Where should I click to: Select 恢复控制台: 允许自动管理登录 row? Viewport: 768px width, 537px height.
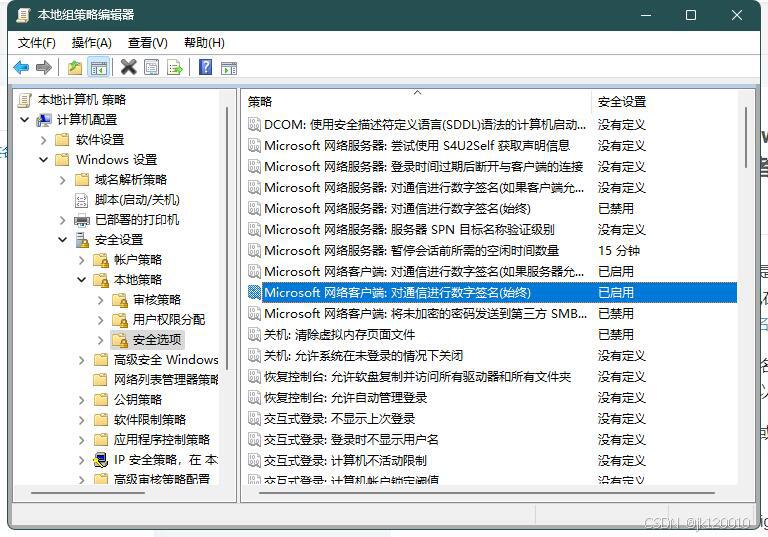click(490, 397)
